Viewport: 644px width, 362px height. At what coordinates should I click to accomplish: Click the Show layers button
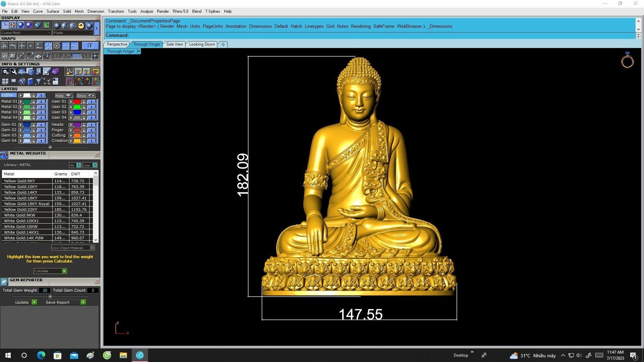86,96
